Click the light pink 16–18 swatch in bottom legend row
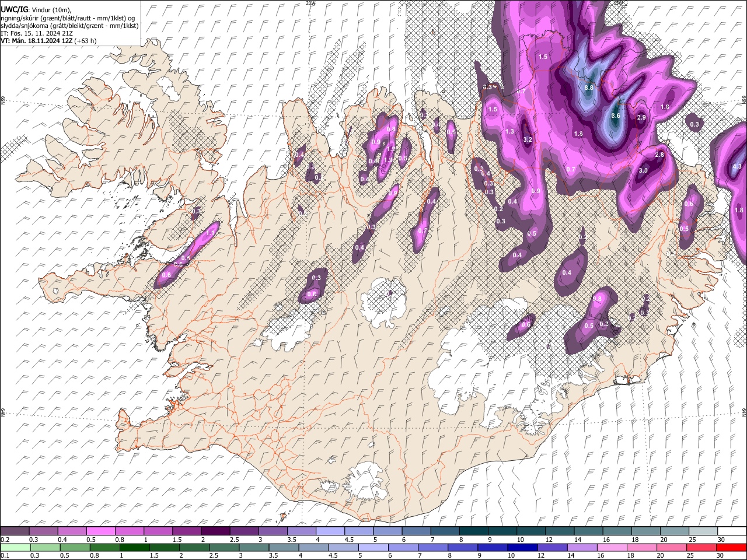 tap(612, 547)
